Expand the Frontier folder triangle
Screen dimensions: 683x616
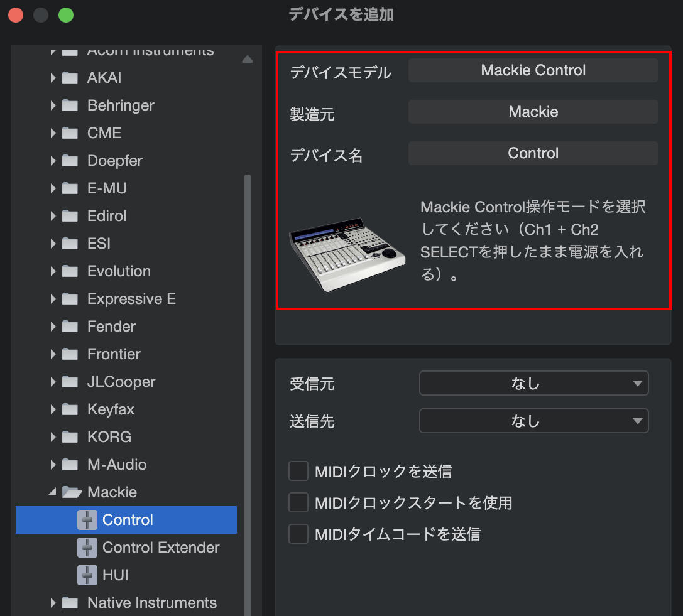53,354
